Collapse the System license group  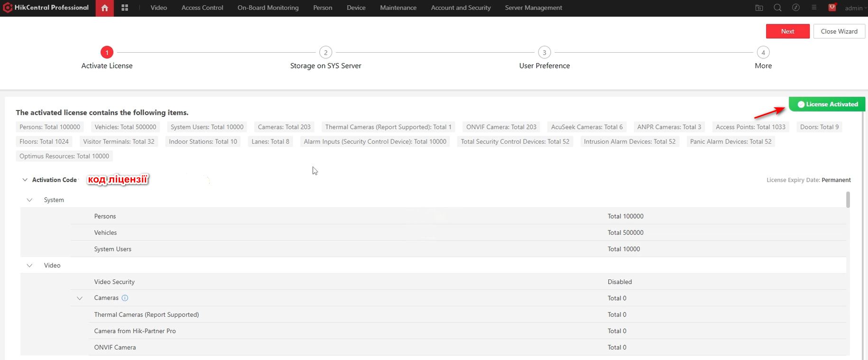(29, 200)
